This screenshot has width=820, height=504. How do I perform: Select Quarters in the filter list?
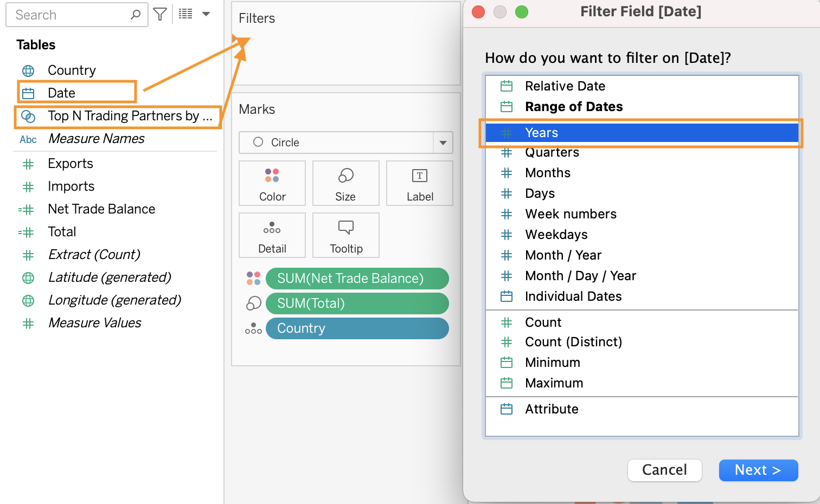pyautogui.click(x=552, y=153)
